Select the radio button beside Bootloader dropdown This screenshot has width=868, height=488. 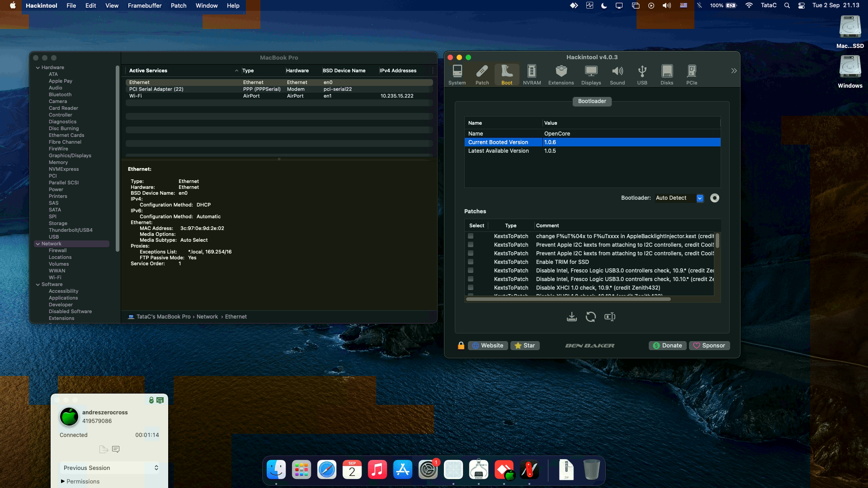714,198
